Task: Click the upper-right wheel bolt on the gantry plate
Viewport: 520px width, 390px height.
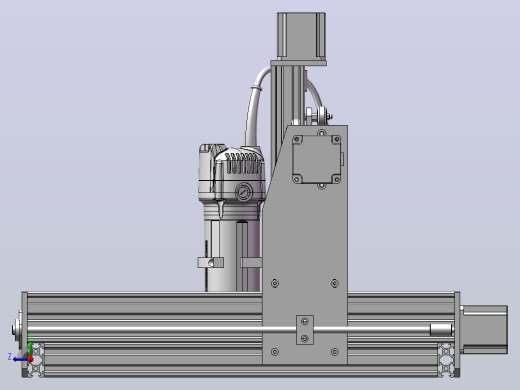Action: coord(335,283)
